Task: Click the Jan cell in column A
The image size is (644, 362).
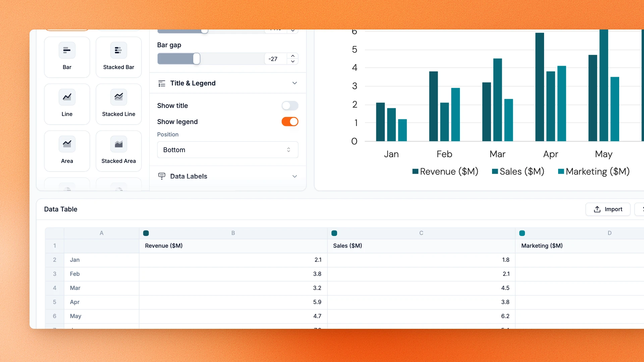Action: pyautogui.click(x=102, y=260)
